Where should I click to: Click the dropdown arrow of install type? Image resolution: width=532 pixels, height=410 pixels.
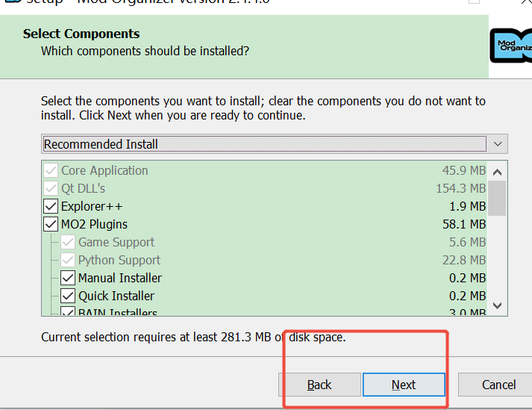pos(498,143)
